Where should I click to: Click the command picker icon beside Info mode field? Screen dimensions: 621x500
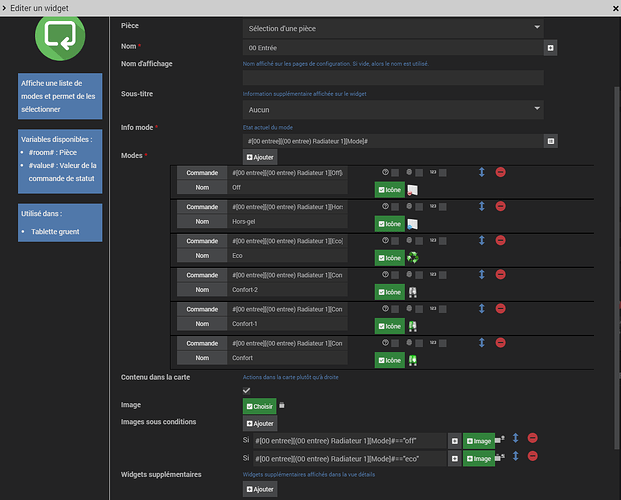(551, 141)
